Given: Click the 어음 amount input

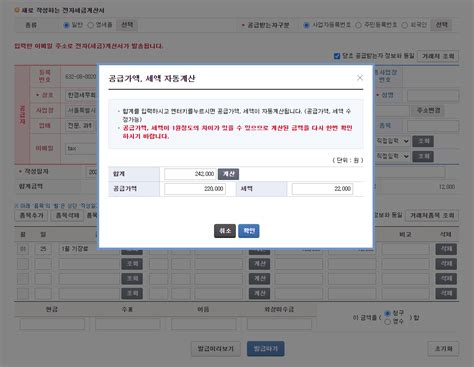Looking at the screenshot, I should (x=204, y=324).
